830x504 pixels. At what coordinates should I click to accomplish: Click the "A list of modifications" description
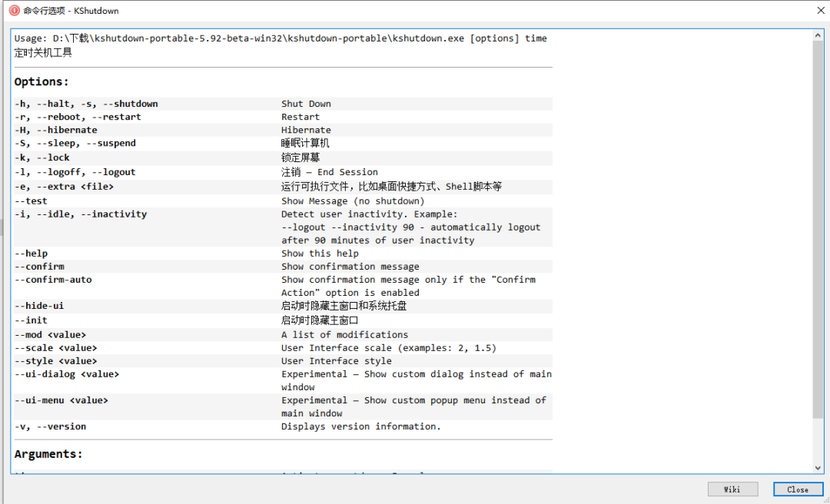pyautogui.click(x=344, y=335)
